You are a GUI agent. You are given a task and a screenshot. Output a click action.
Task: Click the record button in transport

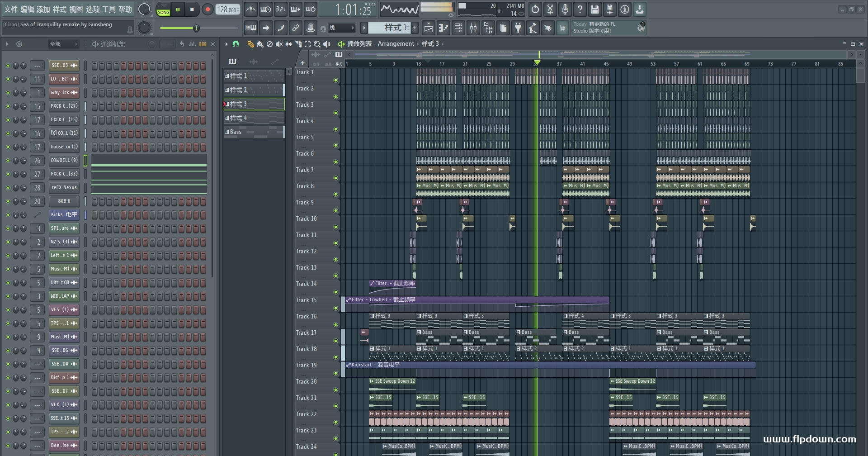208,9
